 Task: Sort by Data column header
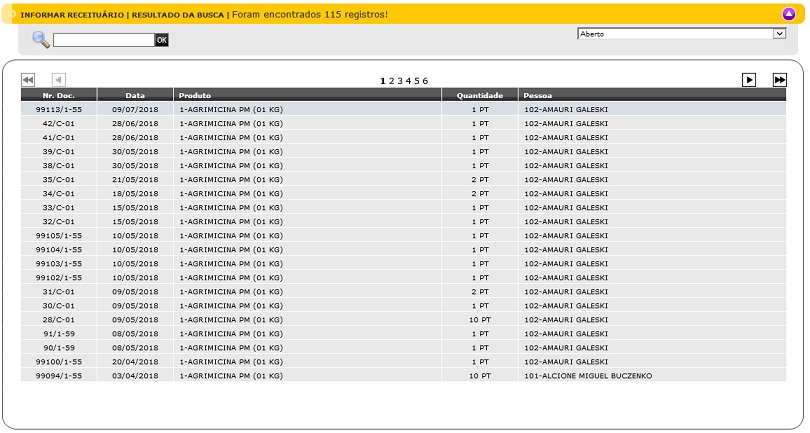click(135, 95)
